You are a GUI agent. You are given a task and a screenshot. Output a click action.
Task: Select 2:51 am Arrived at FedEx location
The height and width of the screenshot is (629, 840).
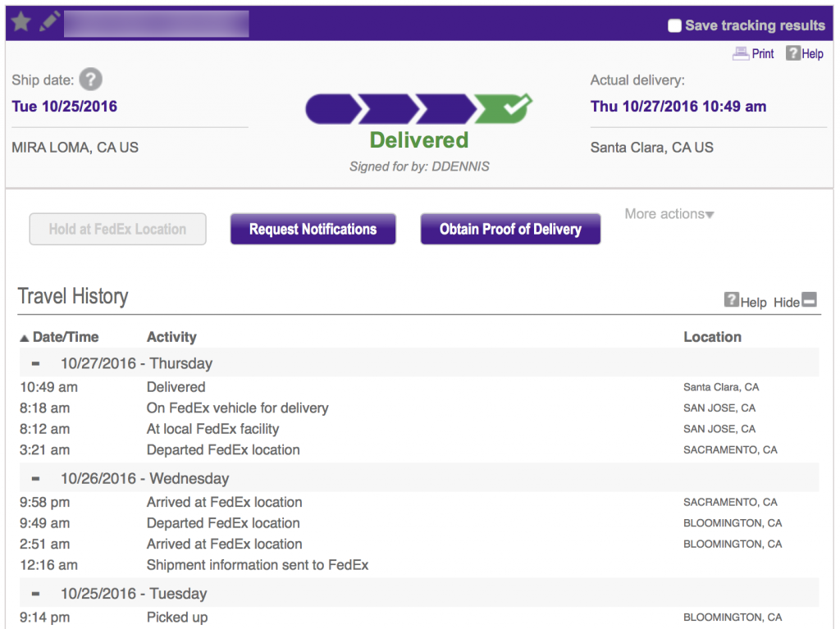419,544
